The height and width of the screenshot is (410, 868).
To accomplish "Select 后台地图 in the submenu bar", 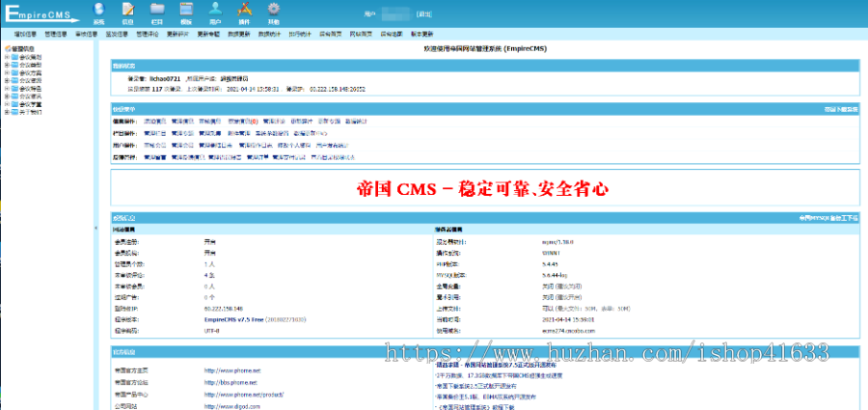I will click(392, 34).
